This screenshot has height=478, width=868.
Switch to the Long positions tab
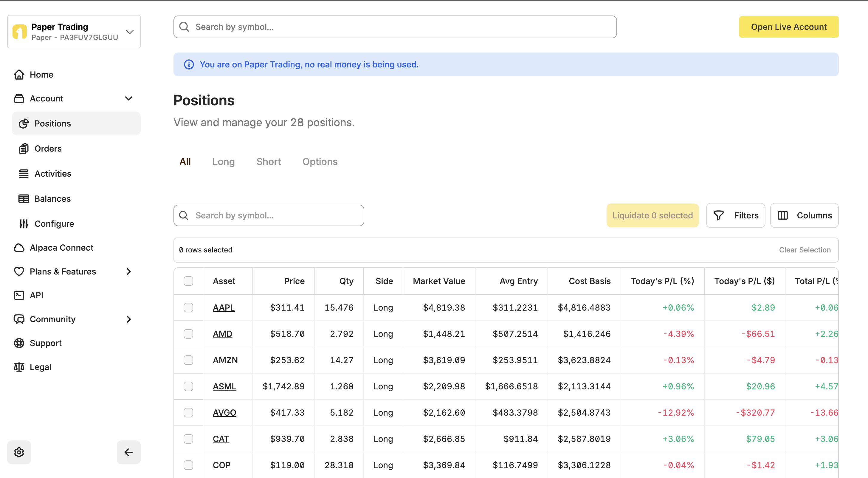[223, 162]
